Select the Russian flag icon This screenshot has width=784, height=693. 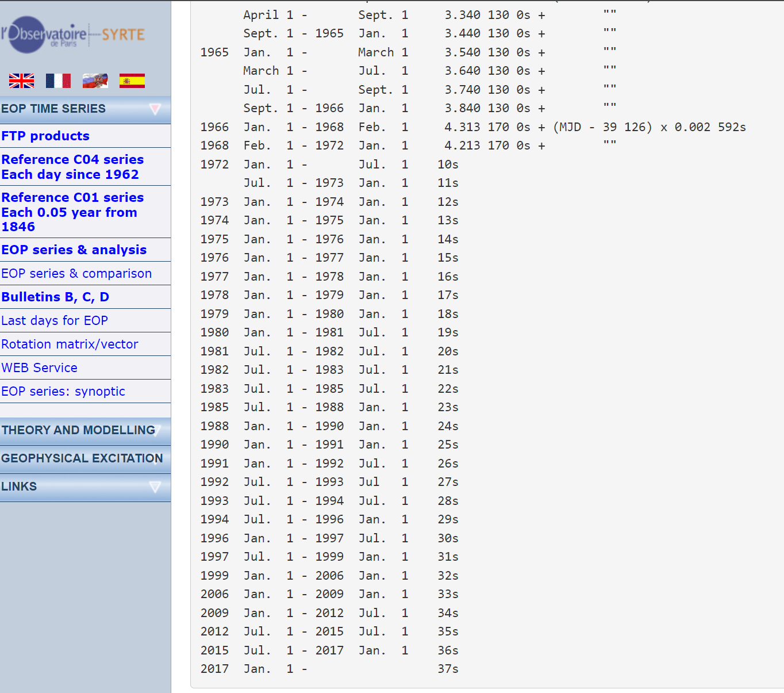95,81
